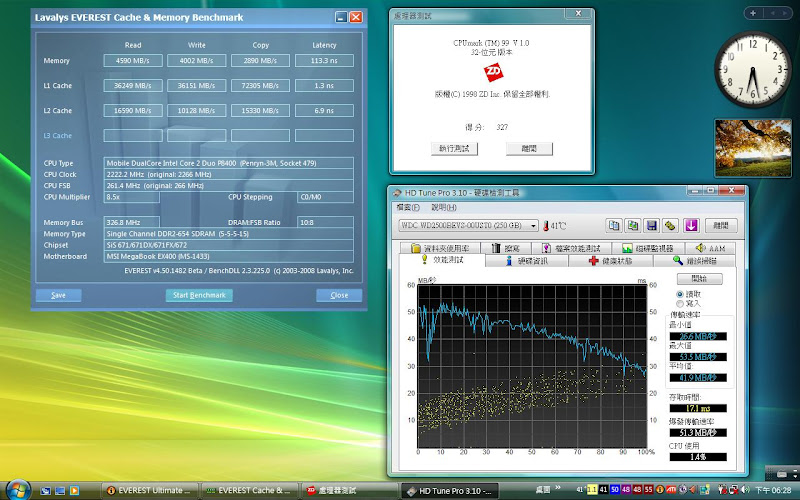This screenshot has width=800, height=500.
Task: Click the Exit button in HD Tune toolbar
Action: click(x=721, y=226)
